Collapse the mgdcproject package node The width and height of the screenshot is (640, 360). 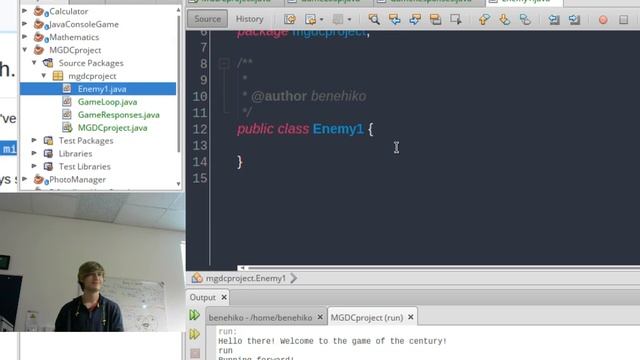[44, 76]
